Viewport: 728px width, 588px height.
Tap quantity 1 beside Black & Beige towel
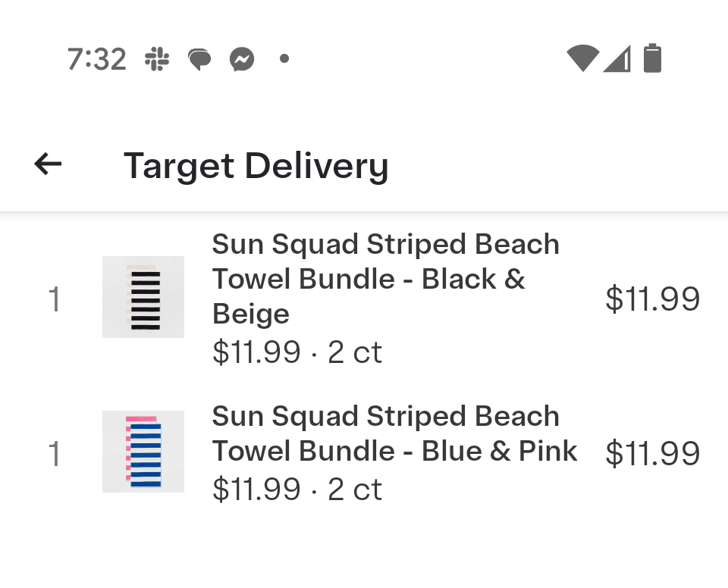pyautogui.click(x=55, y=299)
